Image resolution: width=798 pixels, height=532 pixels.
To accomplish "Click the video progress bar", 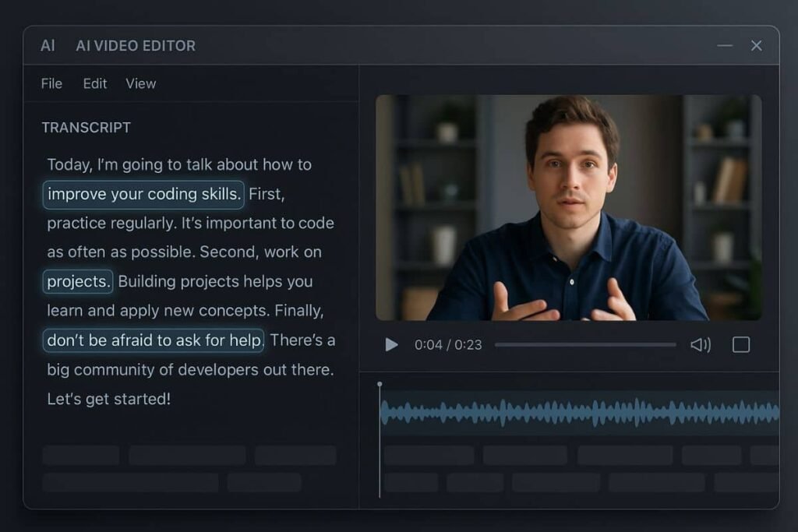I will [x=584, y=344].
